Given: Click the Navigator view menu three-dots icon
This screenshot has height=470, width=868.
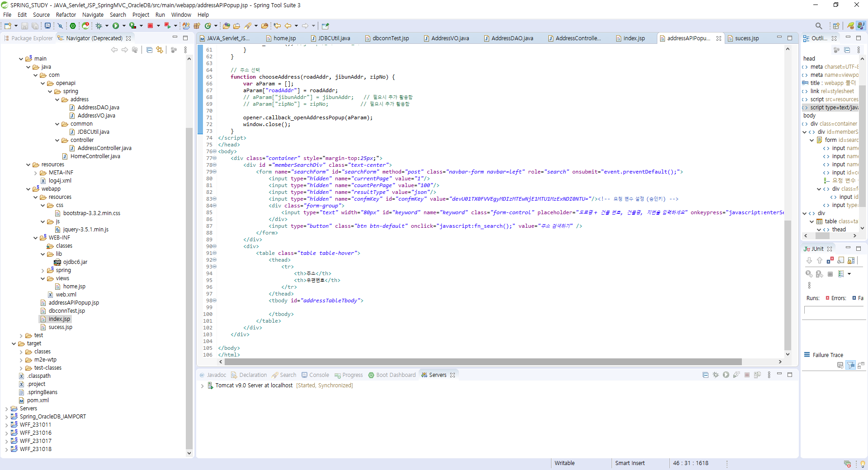Looking at the screenshot, I should click(185, 50).
